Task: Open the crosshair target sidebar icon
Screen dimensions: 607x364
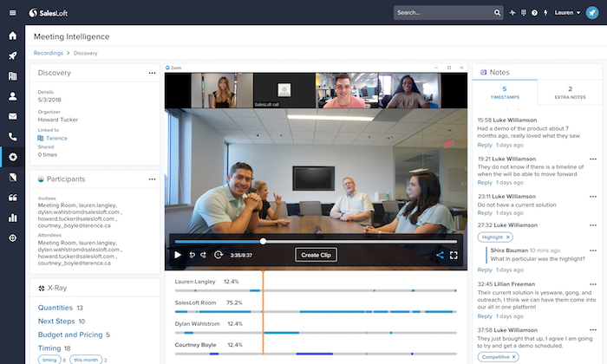Action: point(13,237)
